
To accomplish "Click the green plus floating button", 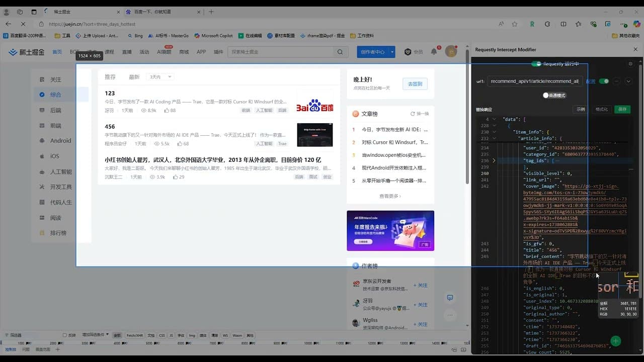I will 615,341.
